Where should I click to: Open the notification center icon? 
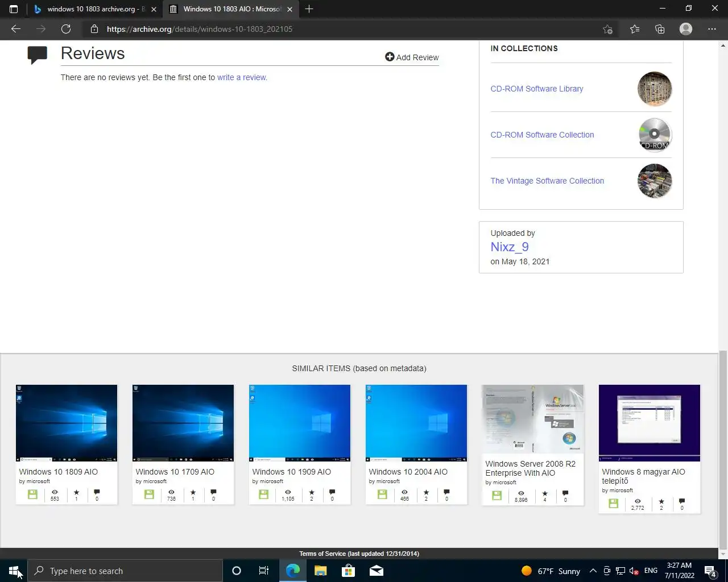pos(710,571)
